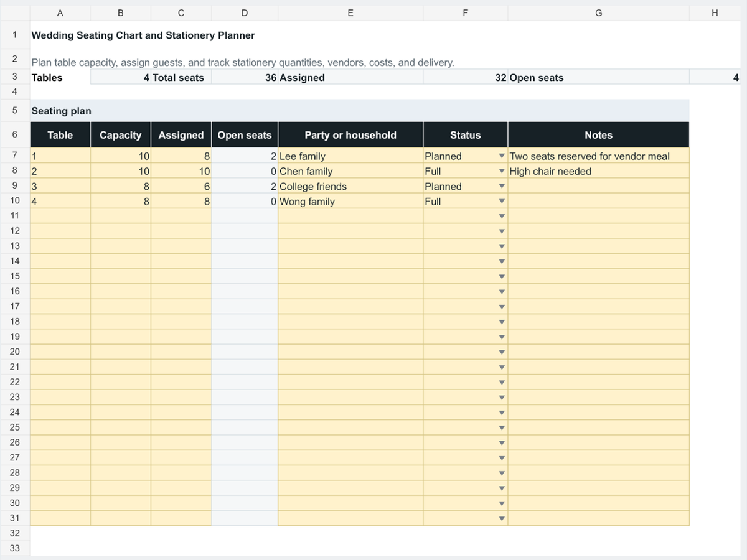Click the 'Status' column header cell
747x560 pixels.
coord(465,135)
